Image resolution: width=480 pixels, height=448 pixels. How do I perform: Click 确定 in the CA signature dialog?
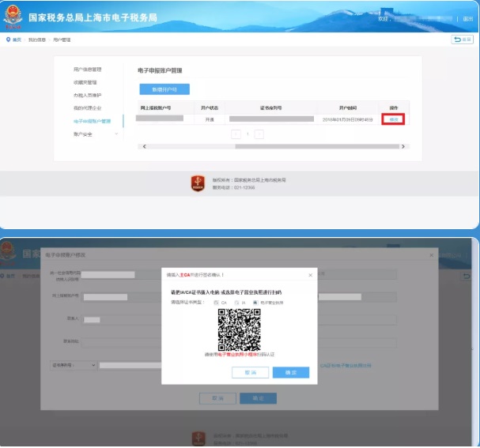(x=290, y=372)
